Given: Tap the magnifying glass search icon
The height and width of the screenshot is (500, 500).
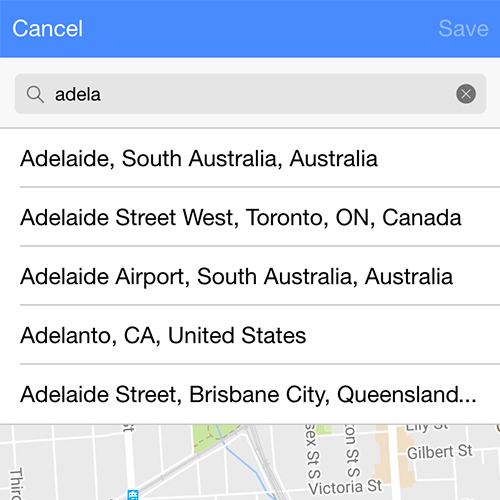Looking at the screenshot, I should (x=35, y=94).
